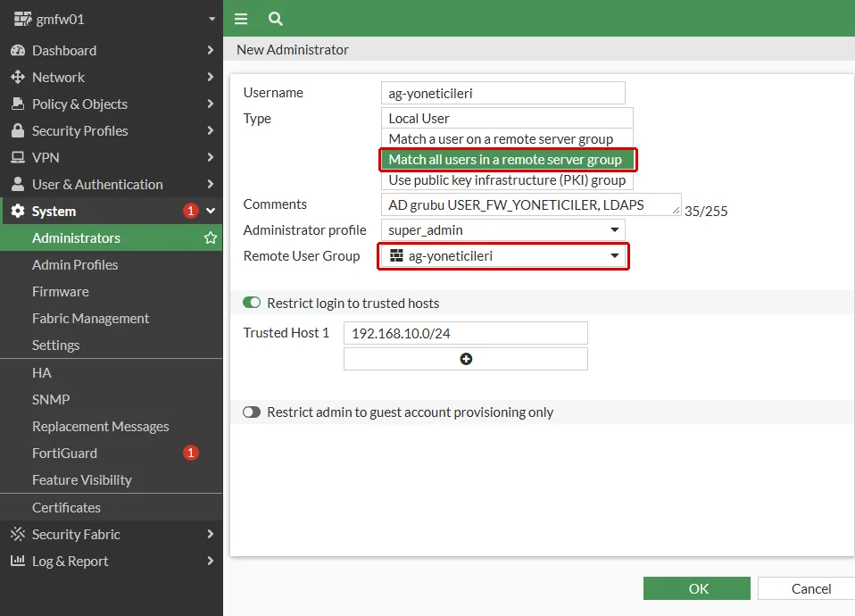This screenshot has height=616, width=855.
Task: Expand Network menu chevron
Action: pyautogui.click(x=211, y=77)
